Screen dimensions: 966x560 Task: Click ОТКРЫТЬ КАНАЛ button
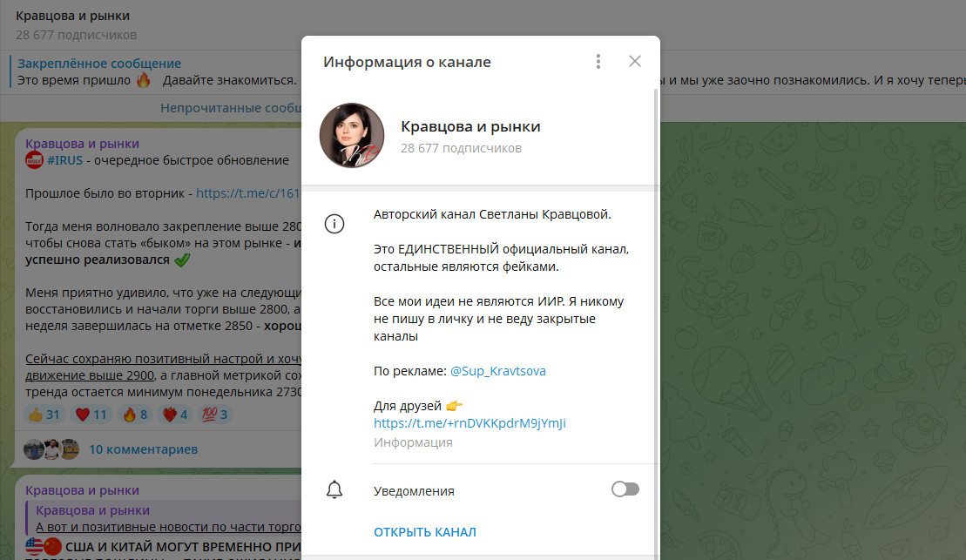(x=425, y=531)
